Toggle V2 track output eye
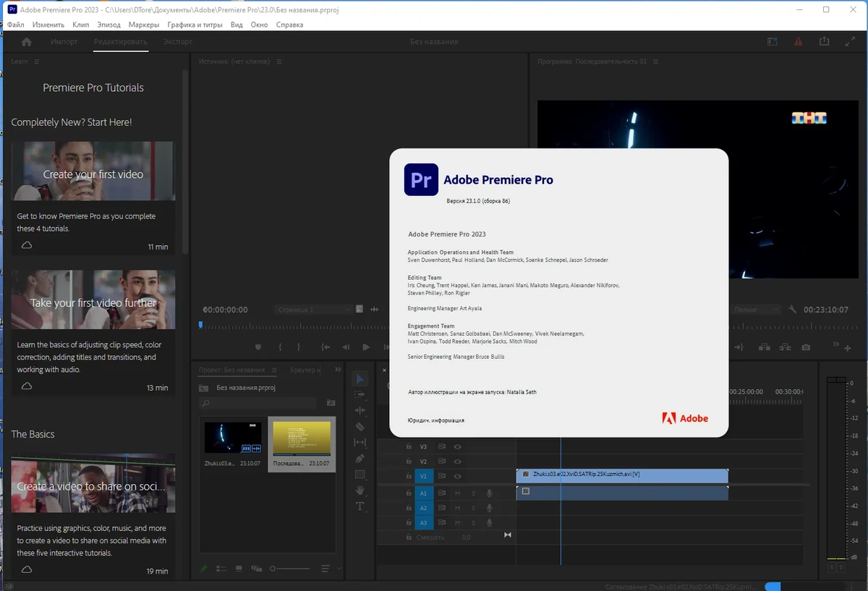The image size is (868, 591). click(x=457, y=462)
